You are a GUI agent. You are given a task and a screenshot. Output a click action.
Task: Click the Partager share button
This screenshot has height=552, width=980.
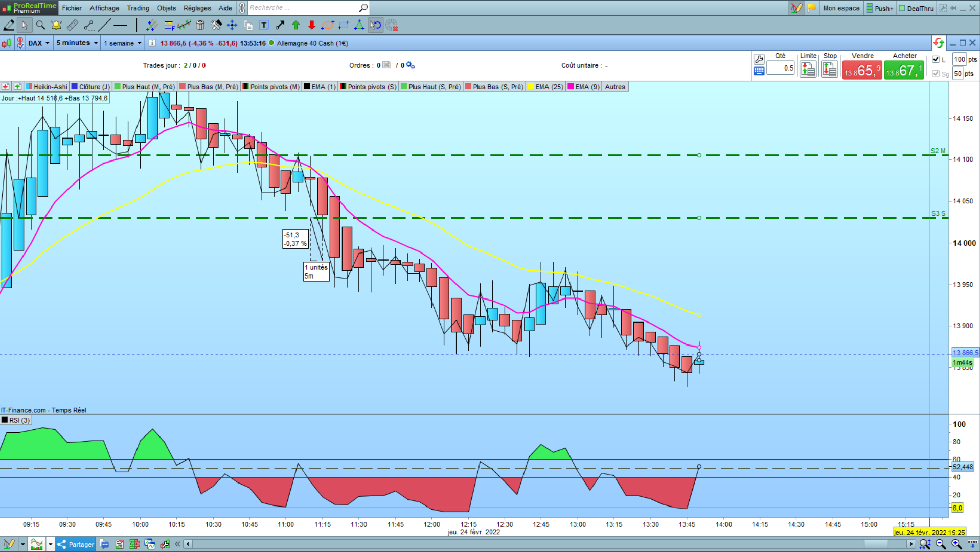tap(76, 544)
